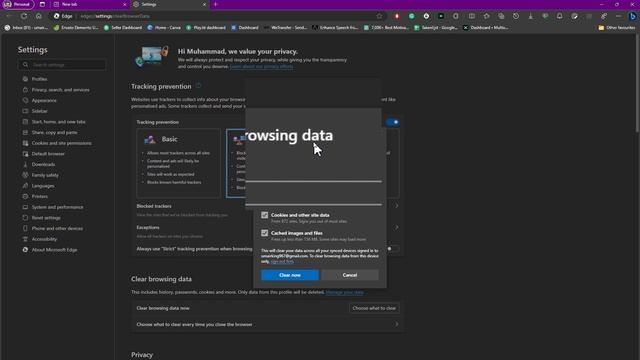Open System and performance section

point(57,207)
